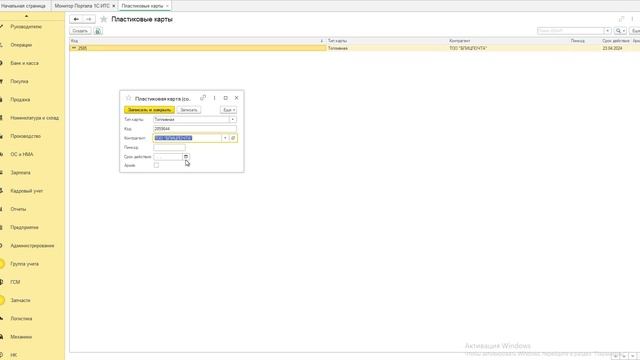640x360 pixels.
Task: Sort list by Пинкод column header
Action: click(585, 41)
